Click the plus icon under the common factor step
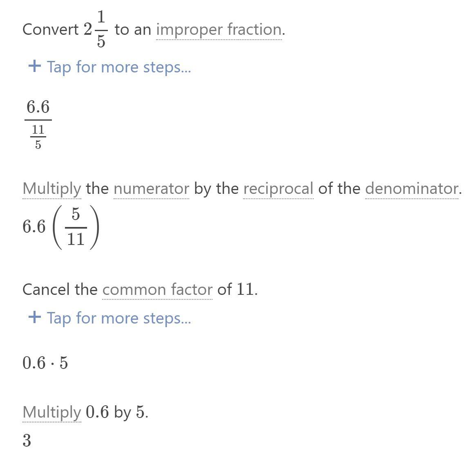The width and height of the screenshot is (476, 456). [x=35, y=317]
